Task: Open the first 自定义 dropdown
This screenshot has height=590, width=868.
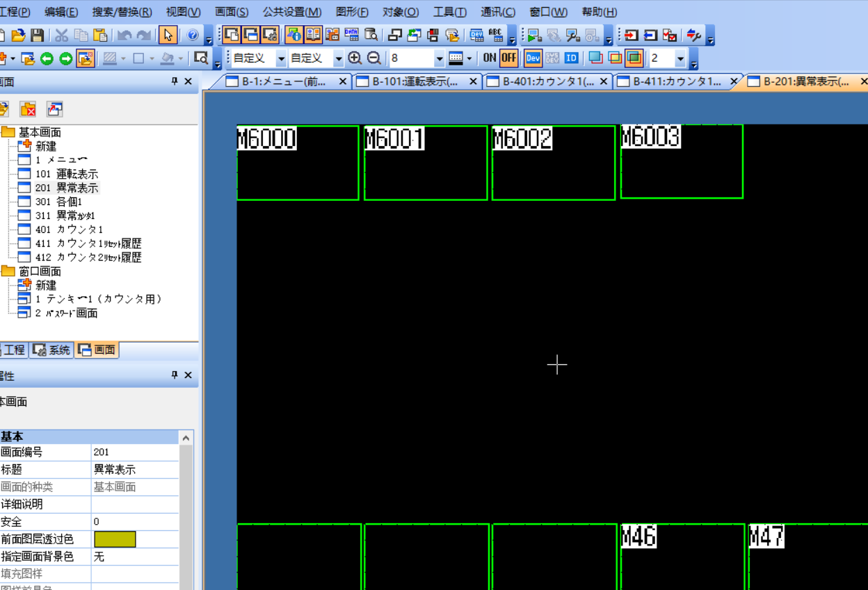Action: [281, 59]
